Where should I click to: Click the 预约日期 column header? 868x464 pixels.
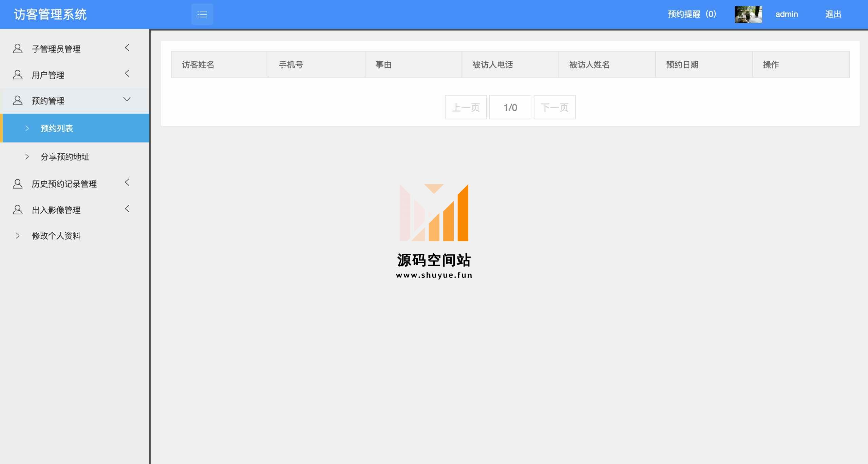(x=704, y=64)
